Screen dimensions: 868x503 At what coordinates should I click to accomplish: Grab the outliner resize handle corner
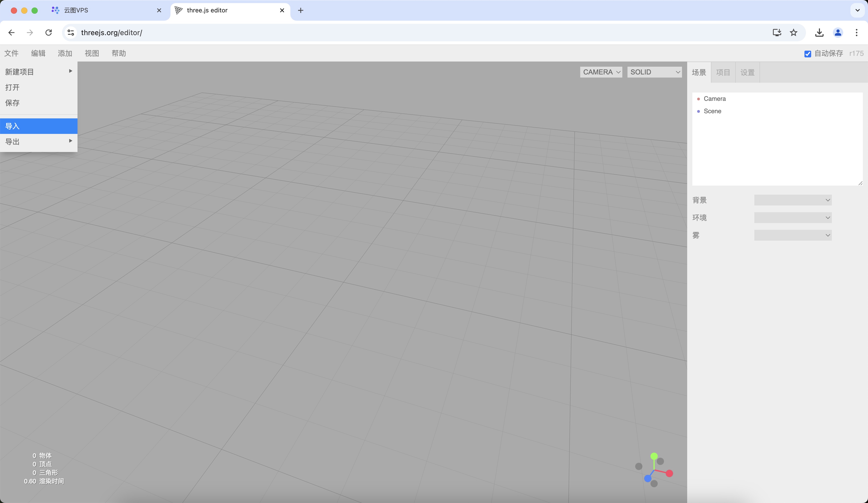click(x=860, y=183)
